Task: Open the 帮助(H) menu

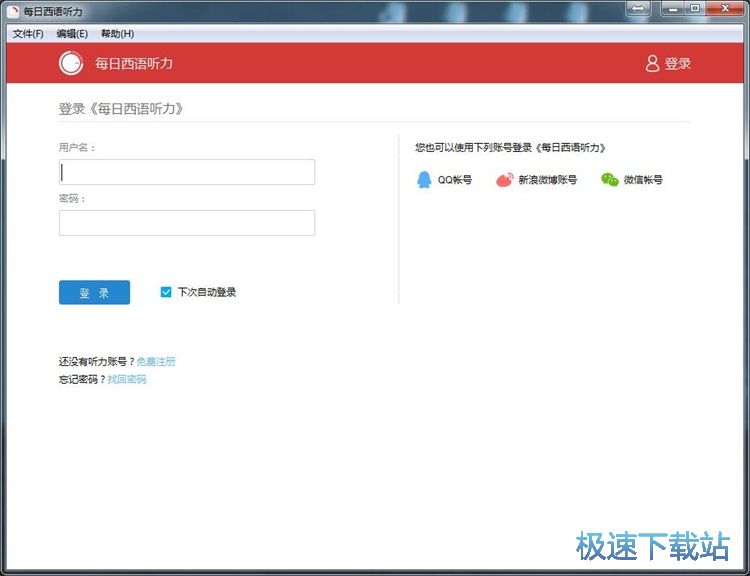Action: tap(117, 33)
